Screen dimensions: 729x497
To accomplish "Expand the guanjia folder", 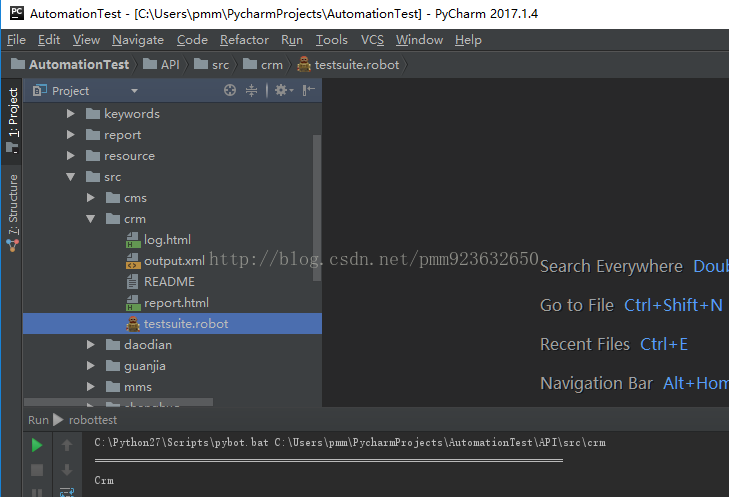I will click(x=91, y=366).
